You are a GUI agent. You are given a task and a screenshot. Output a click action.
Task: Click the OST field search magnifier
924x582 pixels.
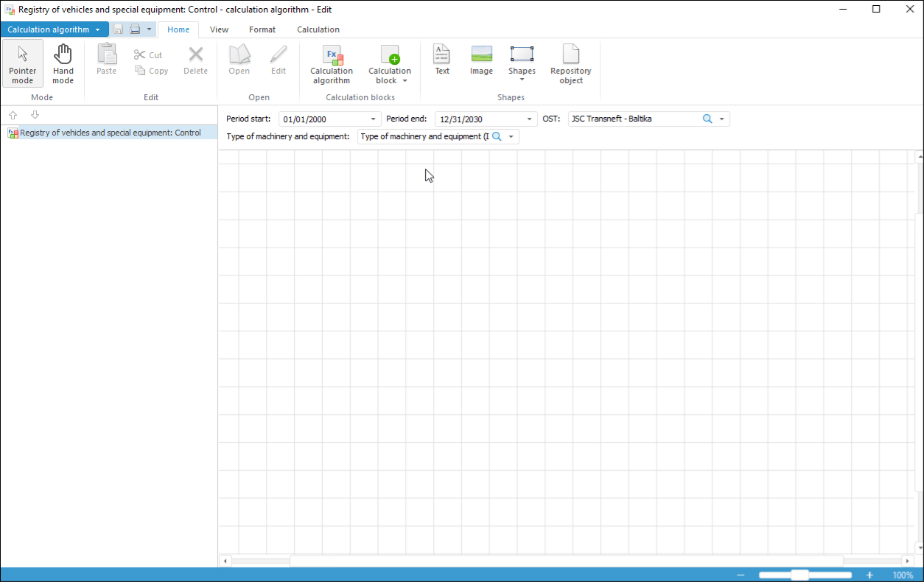pyautogui.click(x=707, y=119)
